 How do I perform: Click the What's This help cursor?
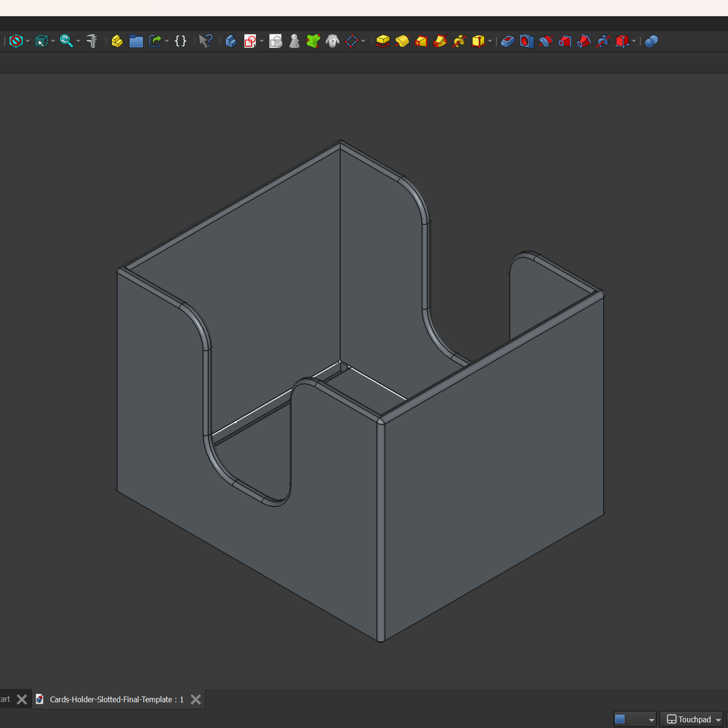[x=205, y=41]
